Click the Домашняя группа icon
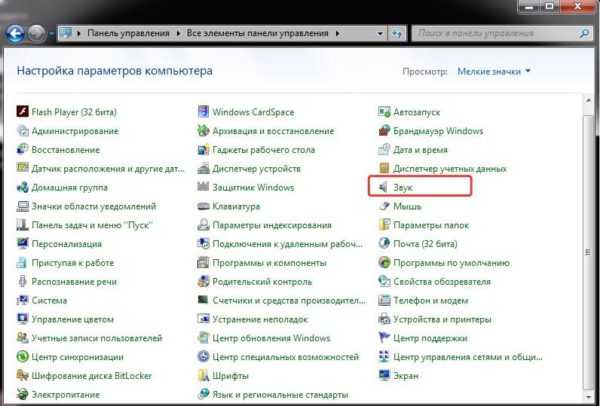 pos(23,188)
